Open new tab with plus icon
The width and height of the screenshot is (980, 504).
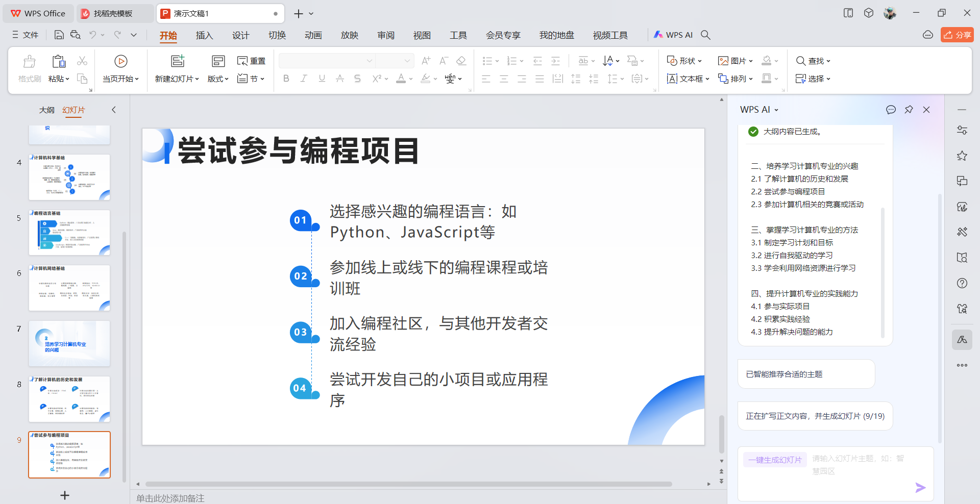299,14
